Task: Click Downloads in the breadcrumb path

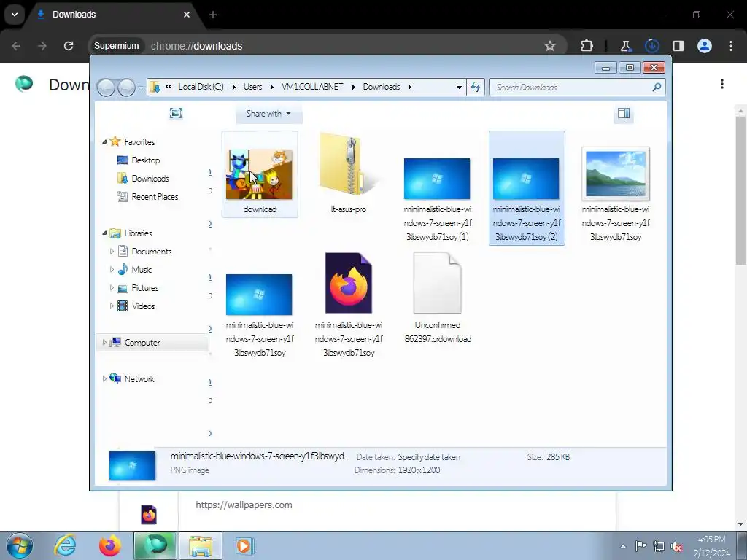Action: pos(381,87)
